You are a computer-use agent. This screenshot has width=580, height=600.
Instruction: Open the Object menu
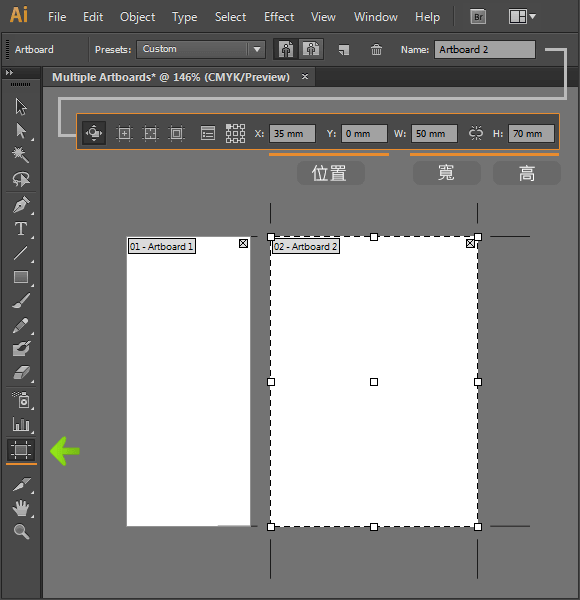[x=137, y=17]
